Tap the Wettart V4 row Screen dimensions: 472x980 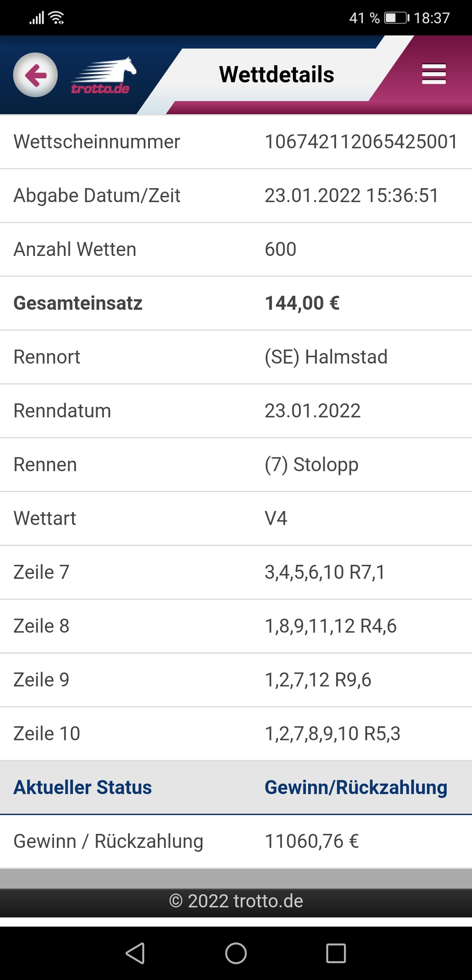[x=236, y=518]
